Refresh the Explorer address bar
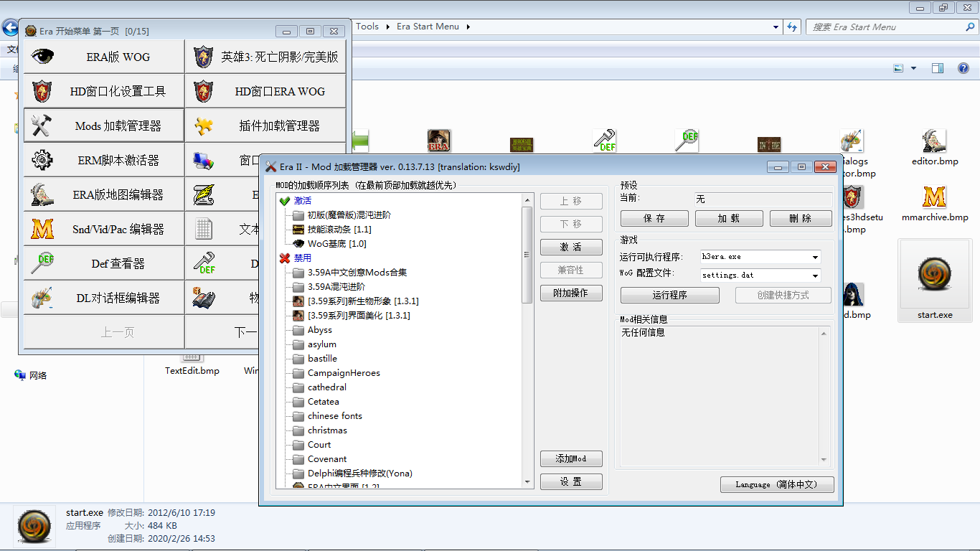 point(792,27)
